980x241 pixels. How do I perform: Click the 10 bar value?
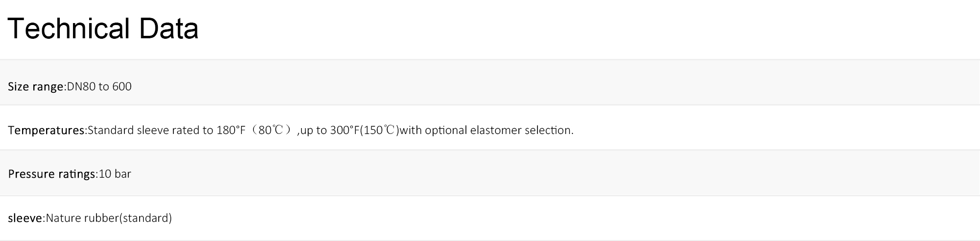[x=115, y=174]
